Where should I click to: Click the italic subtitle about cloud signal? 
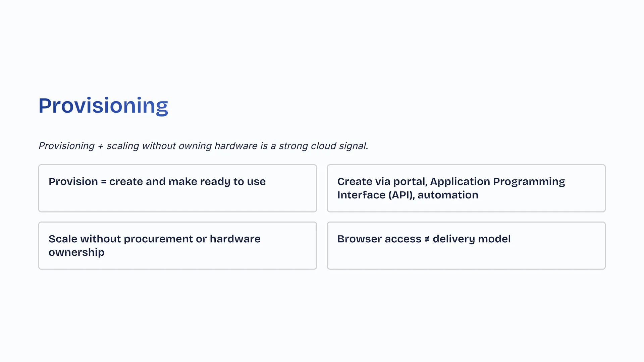click(203, 146)
